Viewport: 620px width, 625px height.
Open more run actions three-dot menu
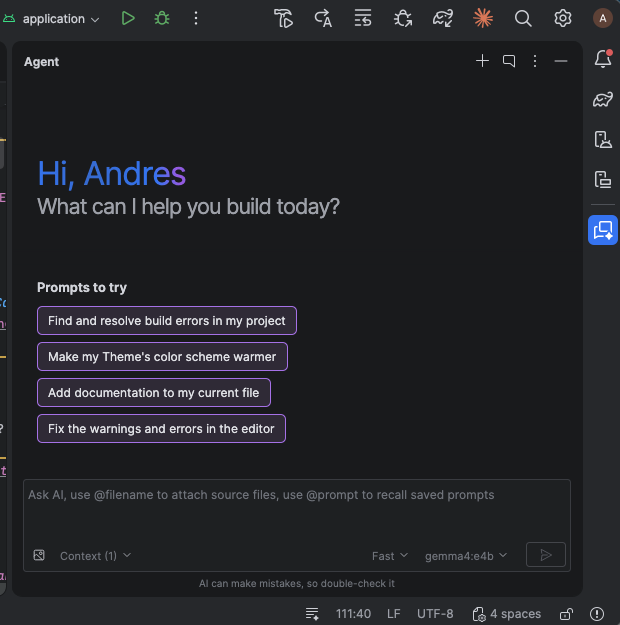(x=196, y=18)
